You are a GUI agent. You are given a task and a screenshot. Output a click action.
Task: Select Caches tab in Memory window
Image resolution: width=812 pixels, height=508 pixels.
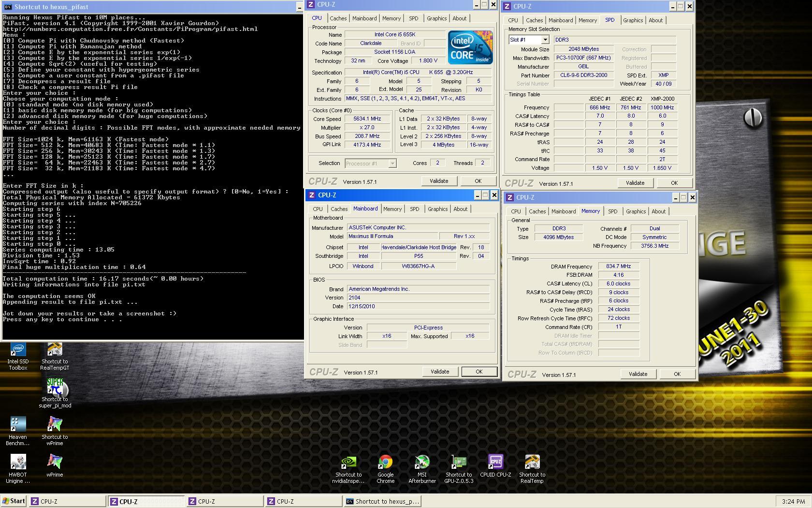537,211
